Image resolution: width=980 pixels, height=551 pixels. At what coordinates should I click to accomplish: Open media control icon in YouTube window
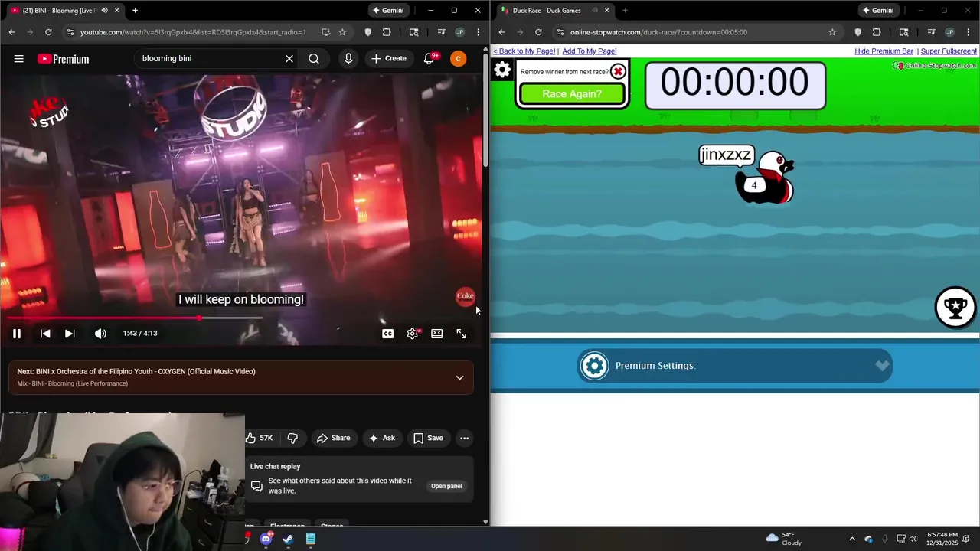tap(441, 32)
